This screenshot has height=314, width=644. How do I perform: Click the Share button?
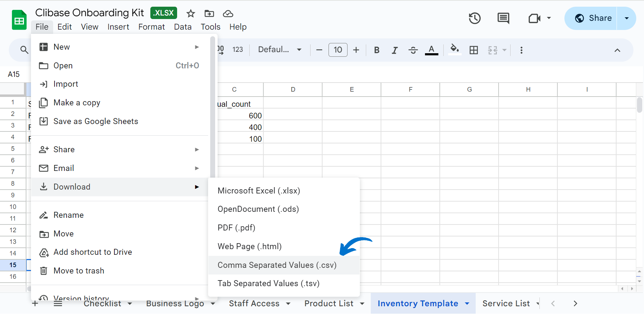[x=593, y=18]
